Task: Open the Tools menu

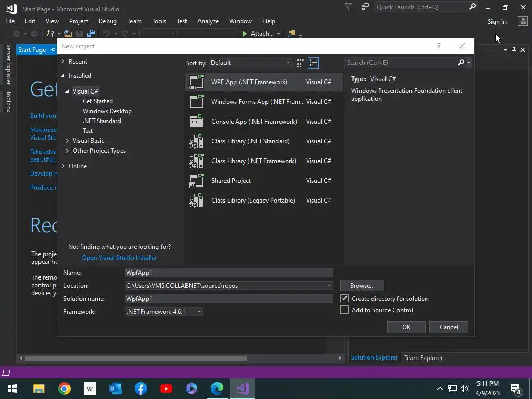Action: click(159, 21)
